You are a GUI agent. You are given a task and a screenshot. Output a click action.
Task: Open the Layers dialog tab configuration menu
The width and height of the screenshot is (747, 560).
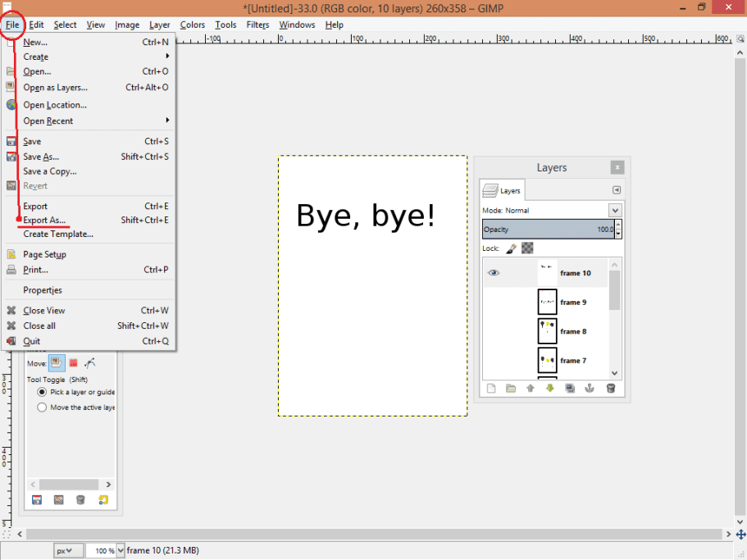coord(618,189)
